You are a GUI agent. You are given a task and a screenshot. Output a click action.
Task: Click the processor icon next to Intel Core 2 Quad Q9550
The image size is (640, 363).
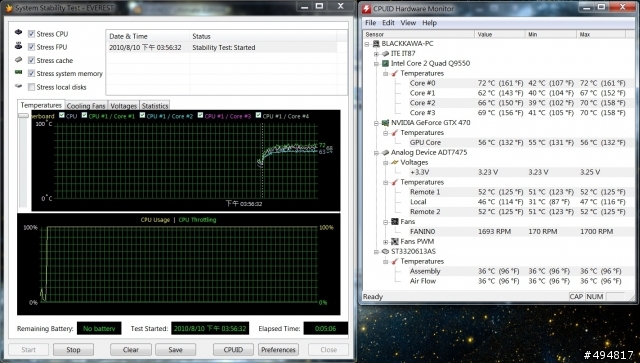(385, 63)
